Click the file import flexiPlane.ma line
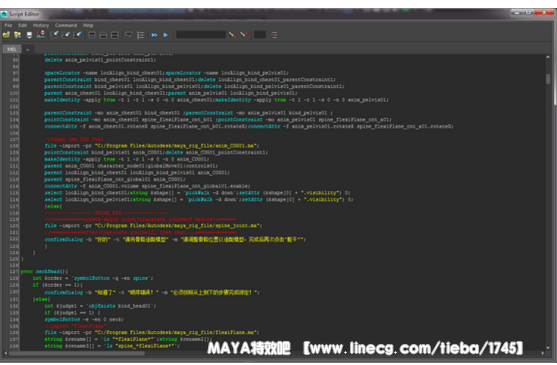557x365 pixels. tap(152, 332)
